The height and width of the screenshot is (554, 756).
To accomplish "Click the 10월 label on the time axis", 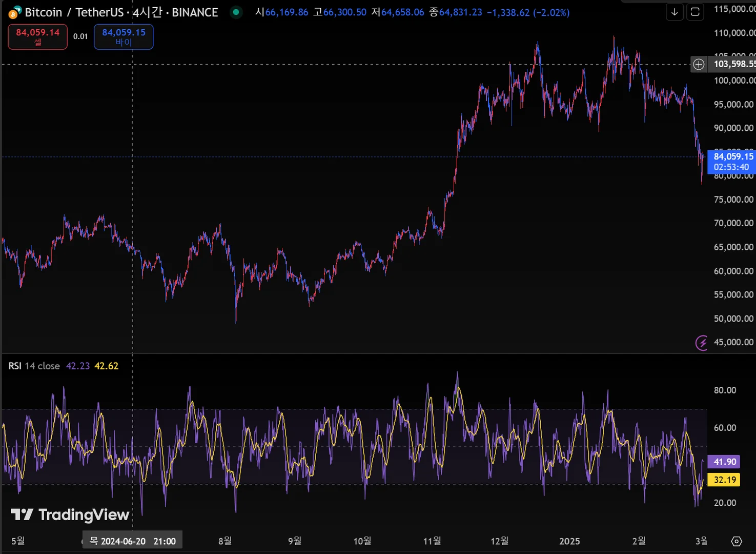I will coord(362,541).
